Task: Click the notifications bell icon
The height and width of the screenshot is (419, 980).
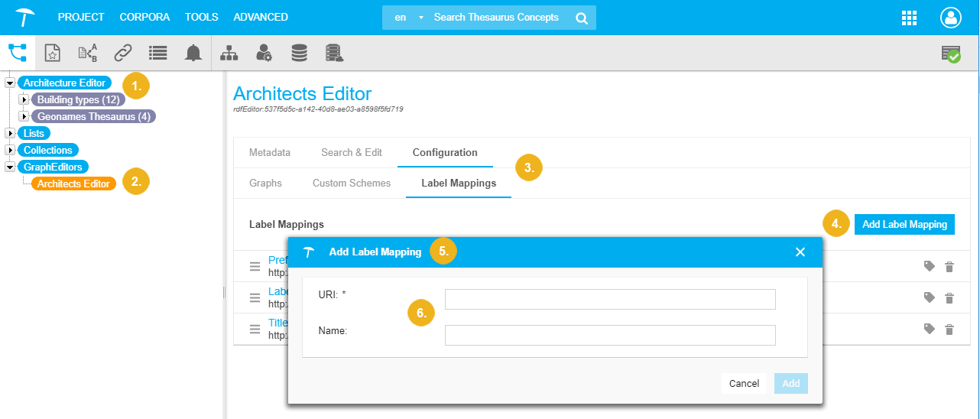Action: (x=193, y=53)
